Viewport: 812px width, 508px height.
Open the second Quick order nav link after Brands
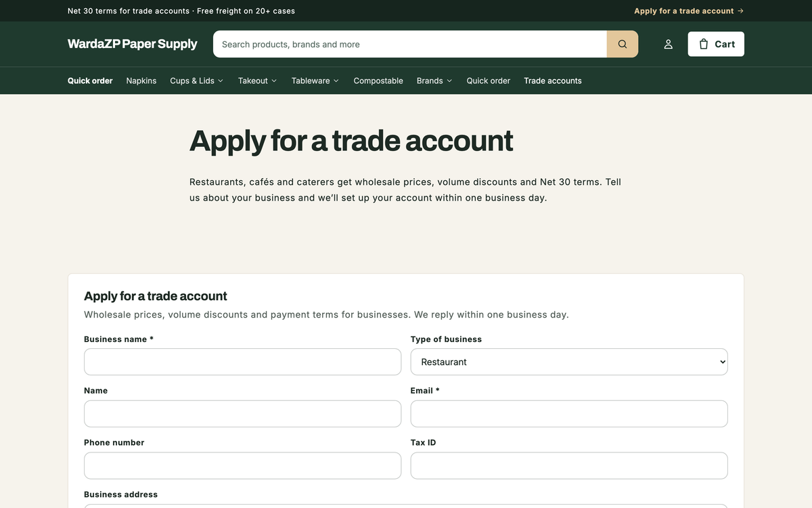[489, 81]
